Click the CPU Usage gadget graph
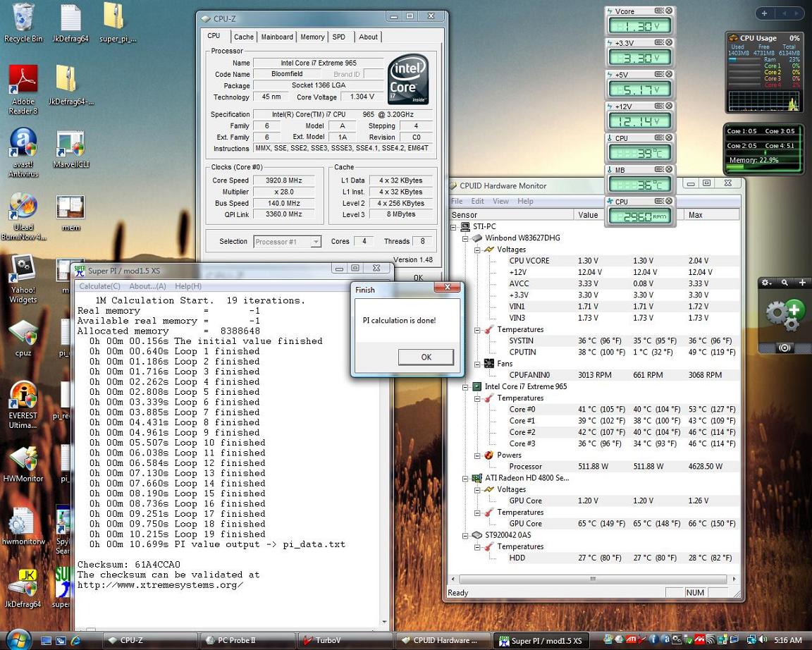812x650 pixels. 764,101
